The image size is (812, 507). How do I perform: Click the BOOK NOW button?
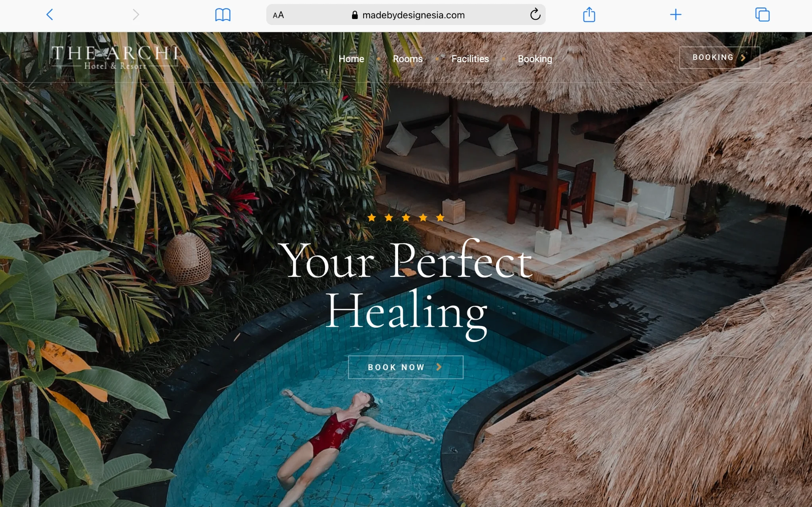(406, 367)
